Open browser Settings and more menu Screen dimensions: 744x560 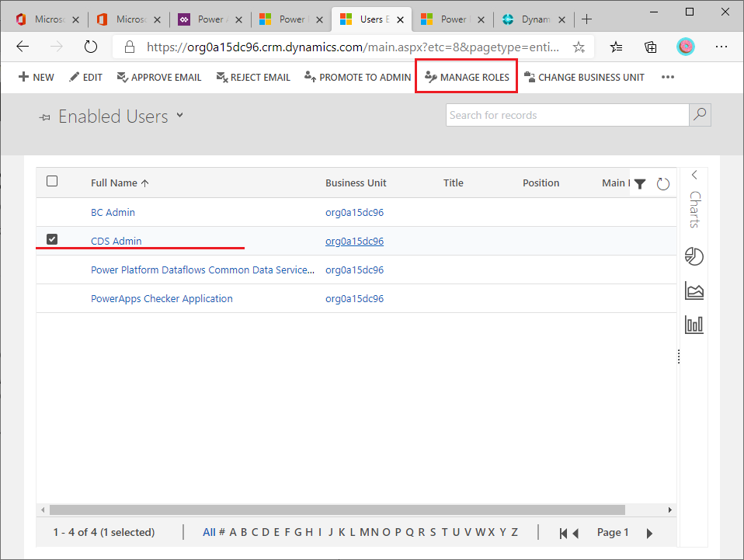(721, 47)
